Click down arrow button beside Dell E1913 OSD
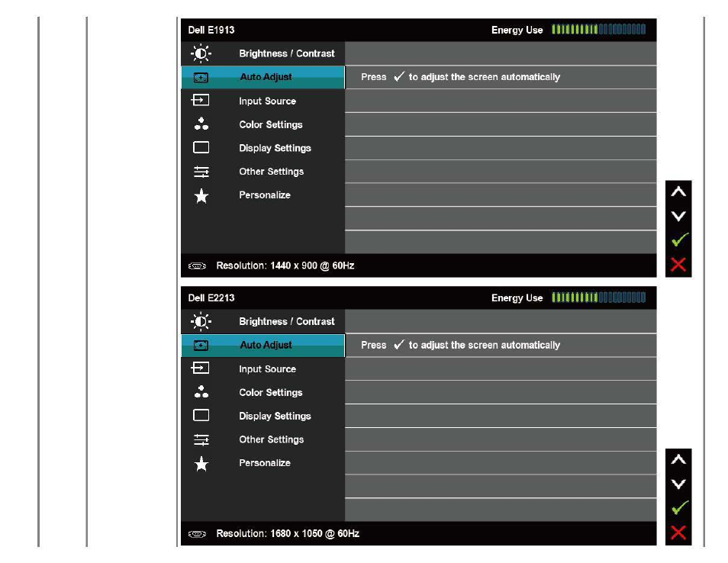The image size is (728, 563). pyautogui.click(x=678, y=216)
